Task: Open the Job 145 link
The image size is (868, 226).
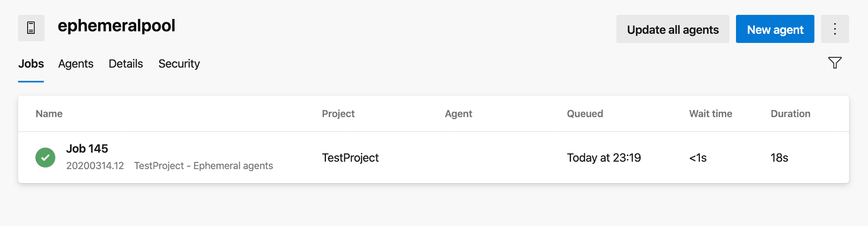Action: (x=87, y=149)
